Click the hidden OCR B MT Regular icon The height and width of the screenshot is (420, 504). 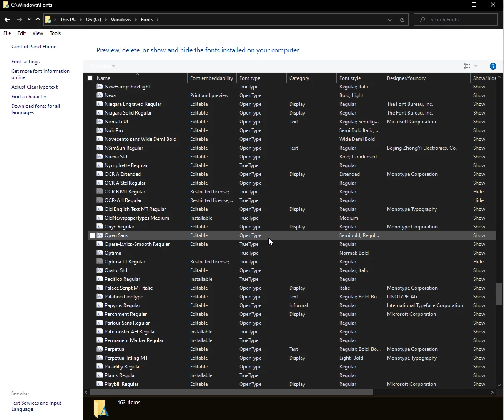(x=100, y=192)
